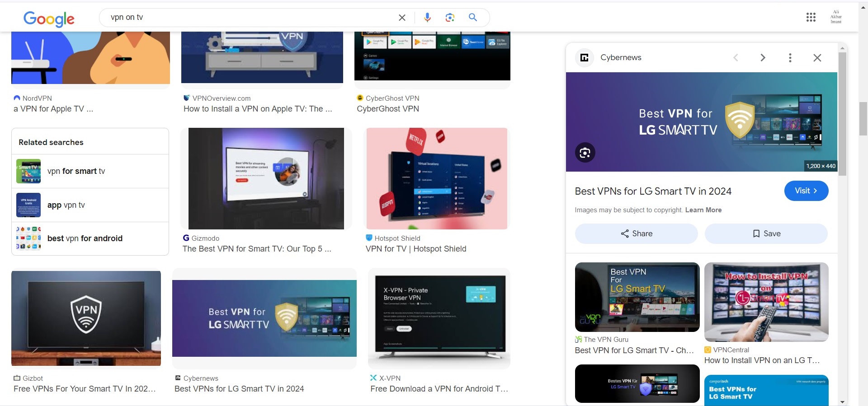Click 'VPN for TV | Hotspot Shield' title

[x=416, y=249]
